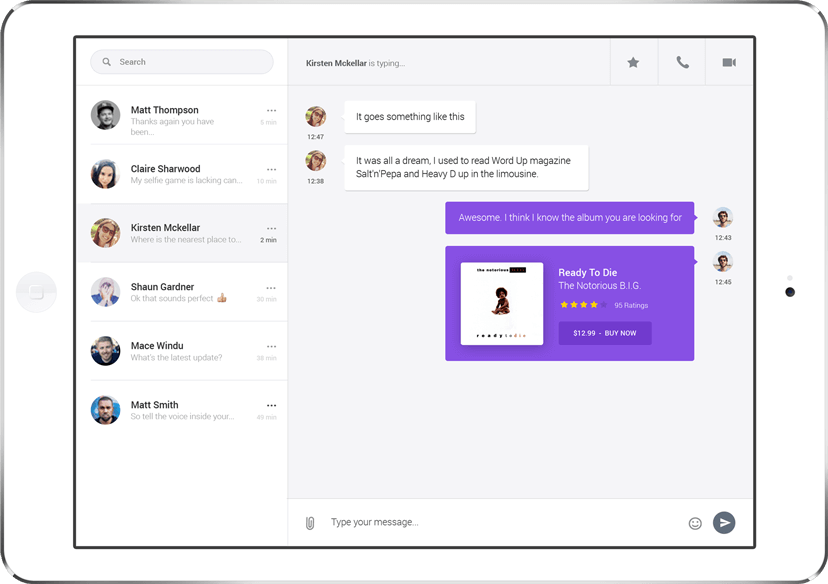Start a video call with Kirsten Mckellar
828x584 pixels.
point(729,61)
